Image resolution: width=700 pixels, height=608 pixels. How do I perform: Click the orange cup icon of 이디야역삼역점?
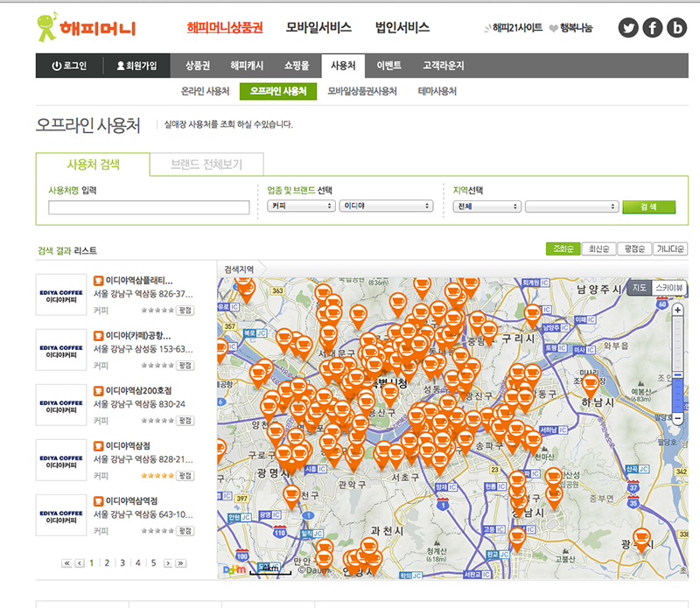click(98, 501)
